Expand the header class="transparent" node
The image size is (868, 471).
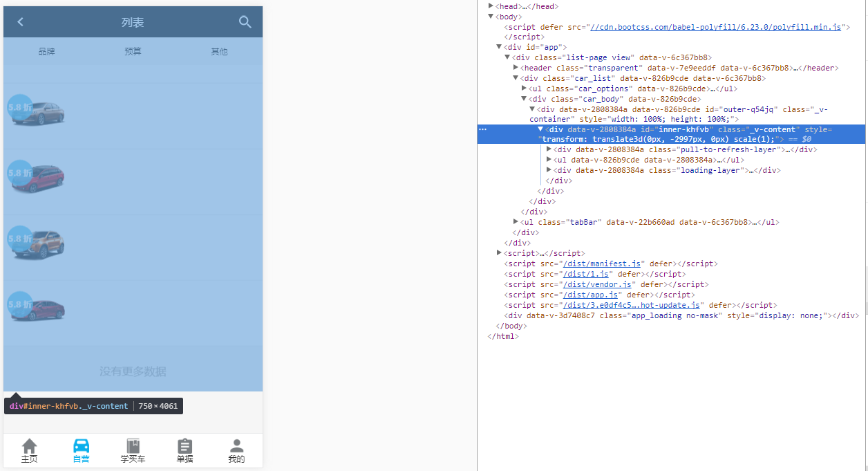point(516,68)
